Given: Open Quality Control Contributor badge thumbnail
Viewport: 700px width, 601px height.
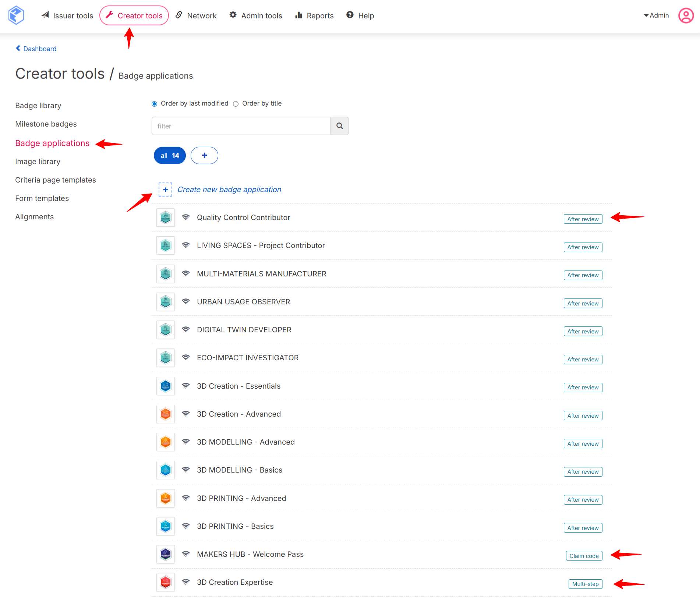Looking at the screenshot, I should (166, 218).
